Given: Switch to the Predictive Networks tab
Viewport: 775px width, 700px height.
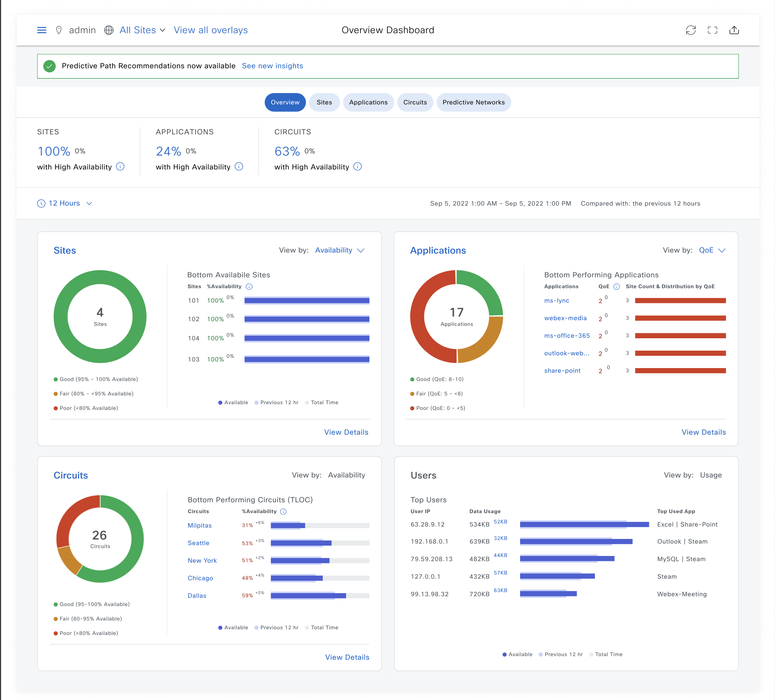Looking at the screenshot, I should tap(473, 102).
